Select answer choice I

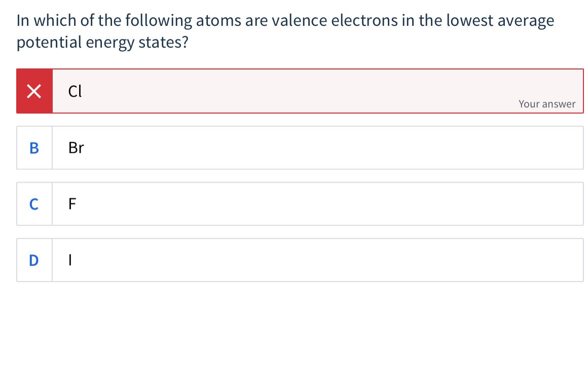tap(304, 260)
